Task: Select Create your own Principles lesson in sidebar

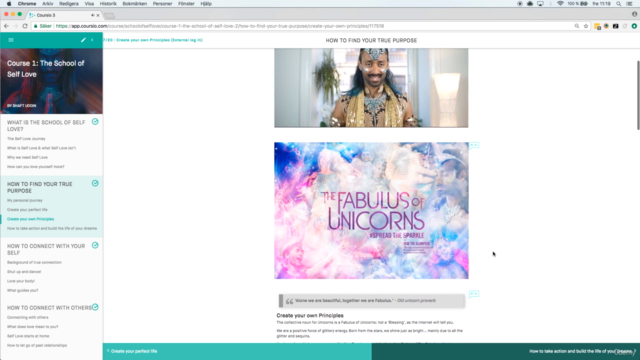Action: (30, 219)
